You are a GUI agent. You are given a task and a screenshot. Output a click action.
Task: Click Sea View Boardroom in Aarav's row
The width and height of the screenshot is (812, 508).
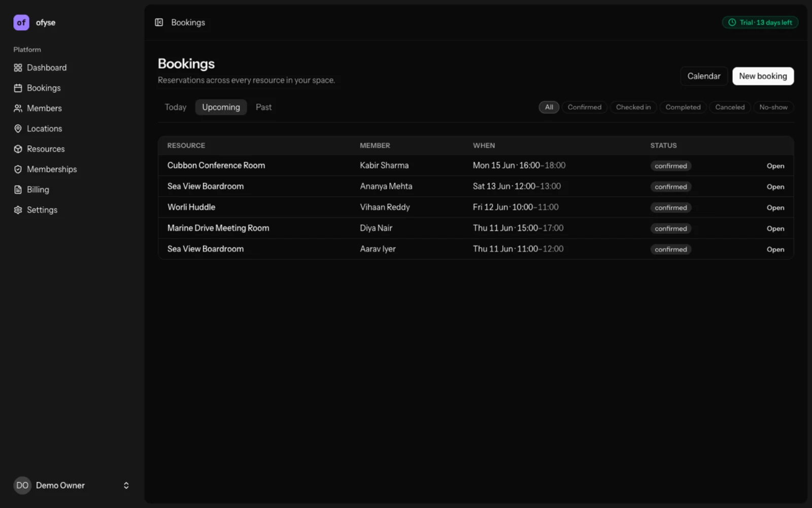click(206, 249)
